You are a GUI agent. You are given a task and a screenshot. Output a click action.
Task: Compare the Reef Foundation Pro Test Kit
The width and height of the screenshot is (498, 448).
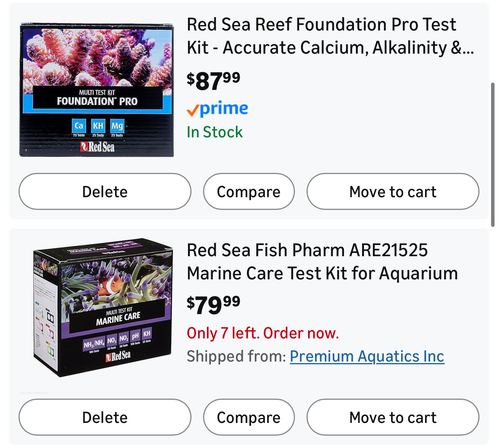point(249,192)
